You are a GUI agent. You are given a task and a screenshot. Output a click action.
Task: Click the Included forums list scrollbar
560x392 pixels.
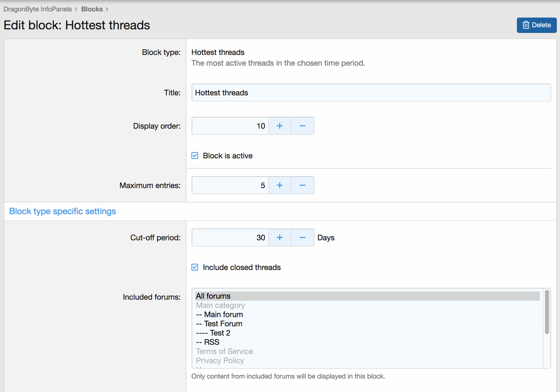(x=547, y=313)
